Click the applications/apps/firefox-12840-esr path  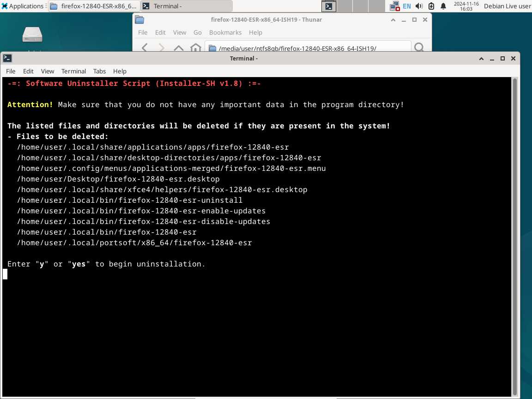pos(153,147)
